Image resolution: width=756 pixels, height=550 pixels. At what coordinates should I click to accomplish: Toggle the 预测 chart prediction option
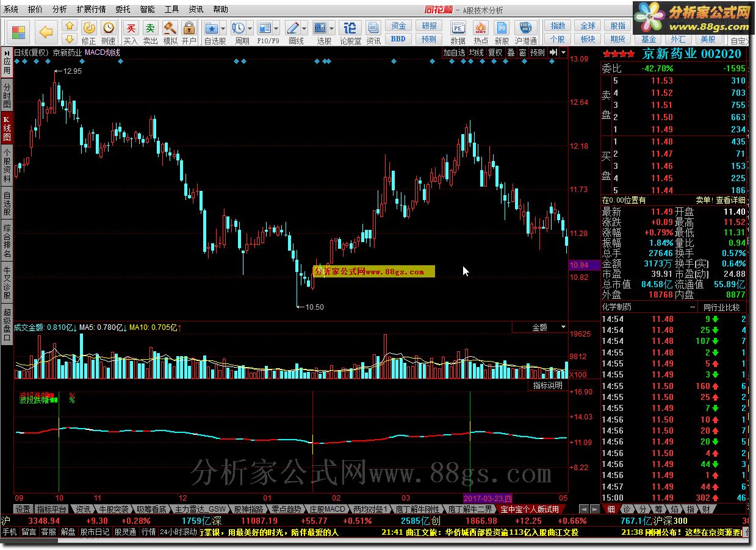tap(538, 52)
